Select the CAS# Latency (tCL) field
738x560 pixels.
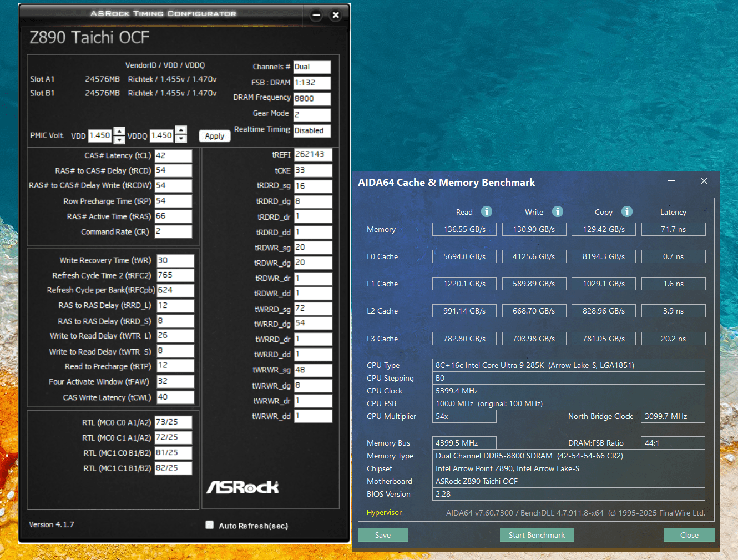(x=173, y=156)
